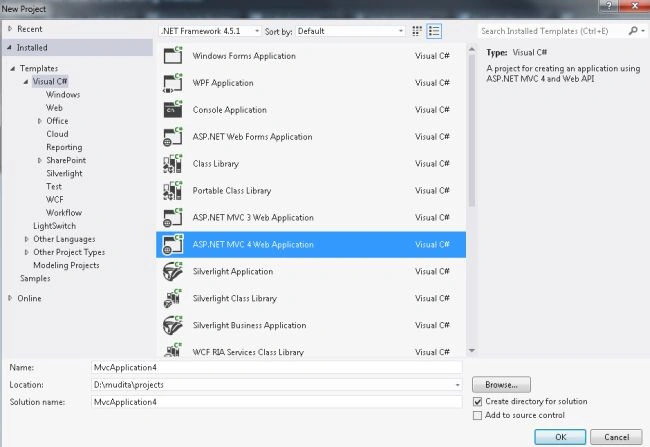Select the Cloud template category

coord(57,134)
